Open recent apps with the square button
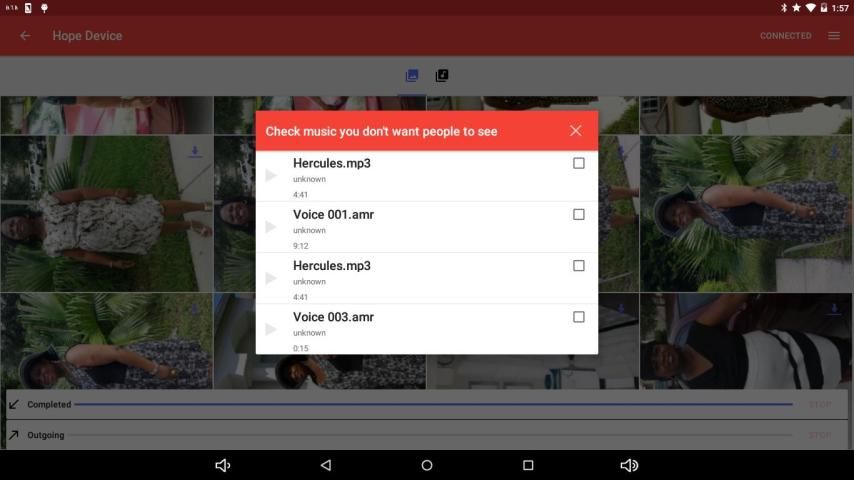The width and height of the screenshot is (854, 480). pos(528,465)
